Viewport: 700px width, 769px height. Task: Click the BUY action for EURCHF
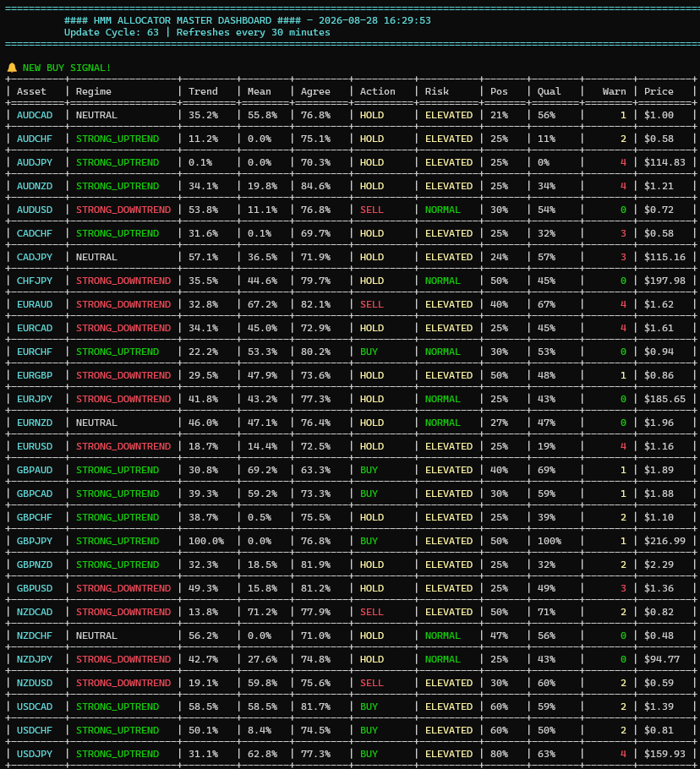369,352
